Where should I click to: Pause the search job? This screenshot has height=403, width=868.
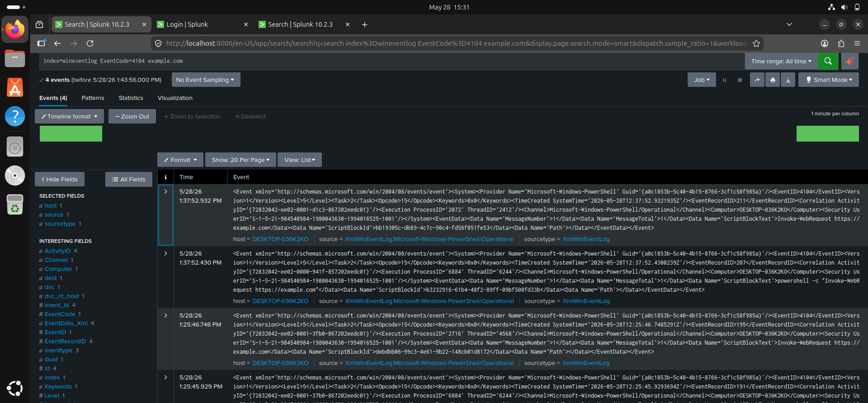[724, 80]
